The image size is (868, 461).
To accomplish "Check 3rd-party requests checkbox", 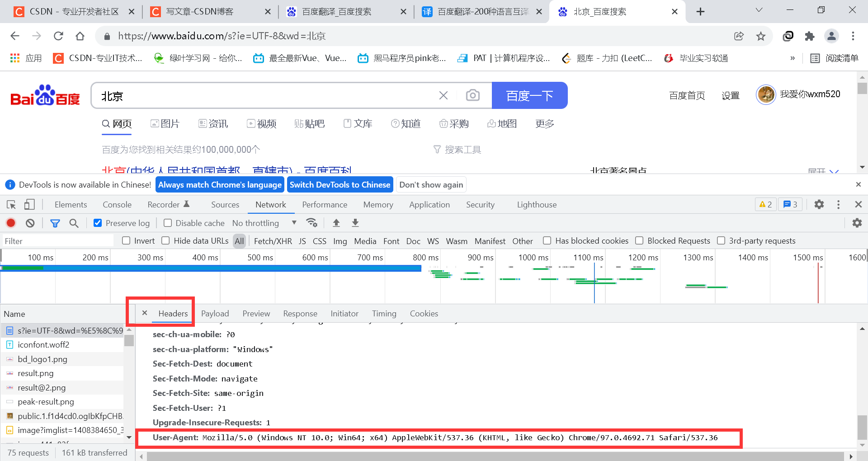I will [721, 240].
